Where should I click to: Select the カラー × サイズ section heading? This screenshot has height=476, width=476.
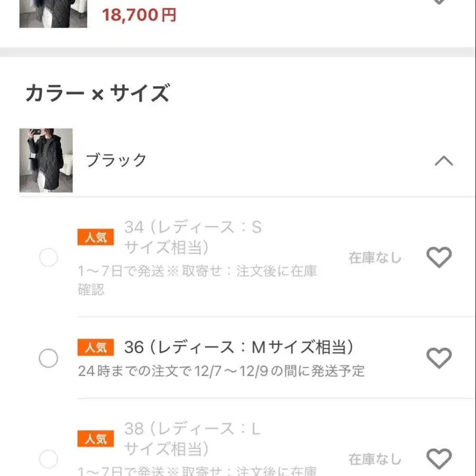(x=97, y=93)
